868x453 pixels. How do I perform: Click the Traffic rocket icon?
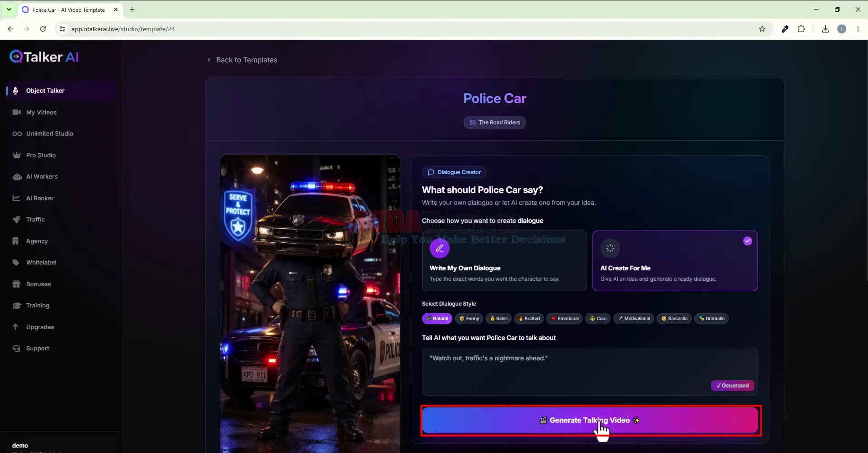pos(16,220)
